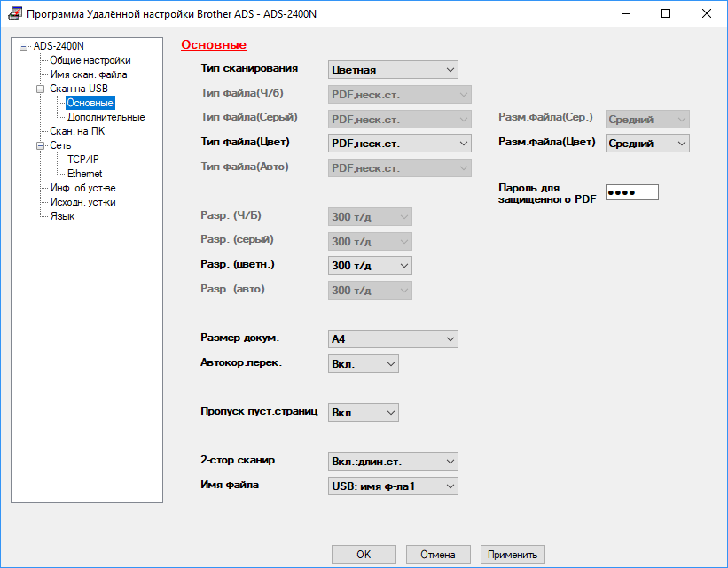728x568 pixels.
Task: Open Разм.файла(Цвет) dropdown showing Средний
Action: (647, 144)
